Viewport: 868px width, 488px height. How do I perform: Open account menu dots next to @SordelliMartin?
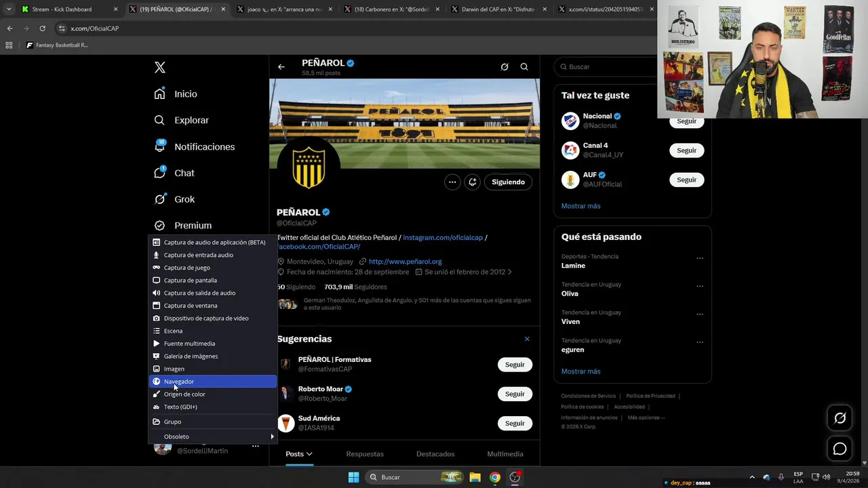coord(256,446)
